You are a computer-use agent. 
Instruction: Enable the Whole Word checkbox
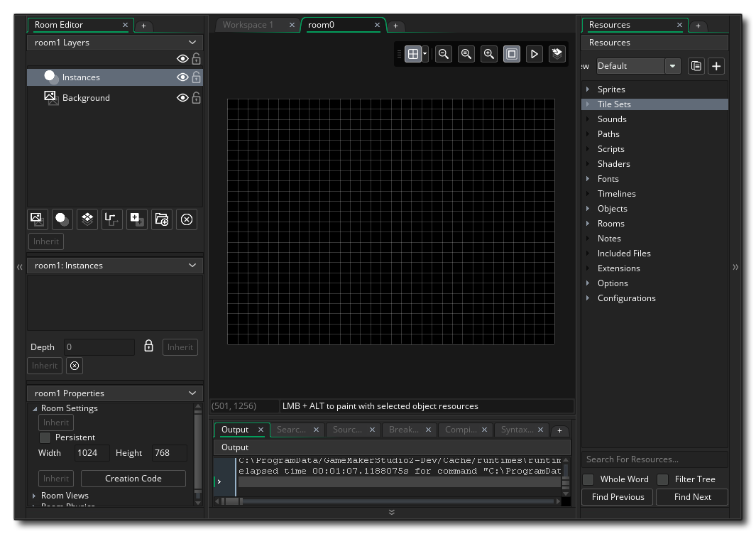point(588,479)
